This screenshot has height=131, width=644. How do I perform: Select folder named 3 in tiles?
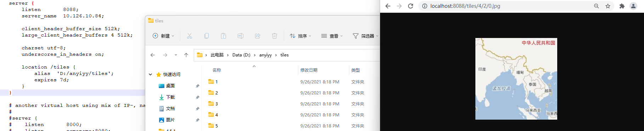pos(213,104)
